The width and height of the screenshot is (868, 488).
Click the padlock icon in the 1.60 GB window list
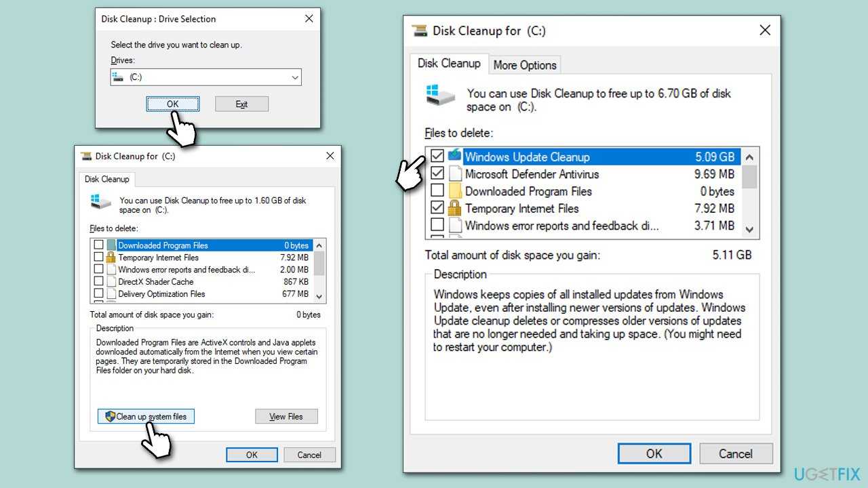point(111,258)
